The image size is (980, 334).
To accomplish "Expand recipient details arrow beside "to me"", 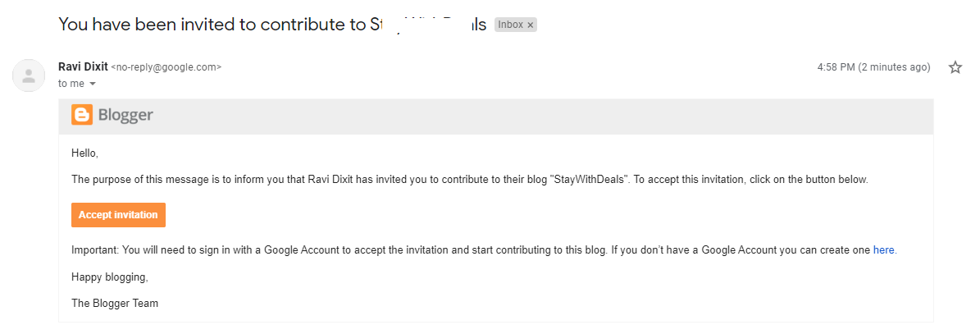I will [x=93, y=84].
